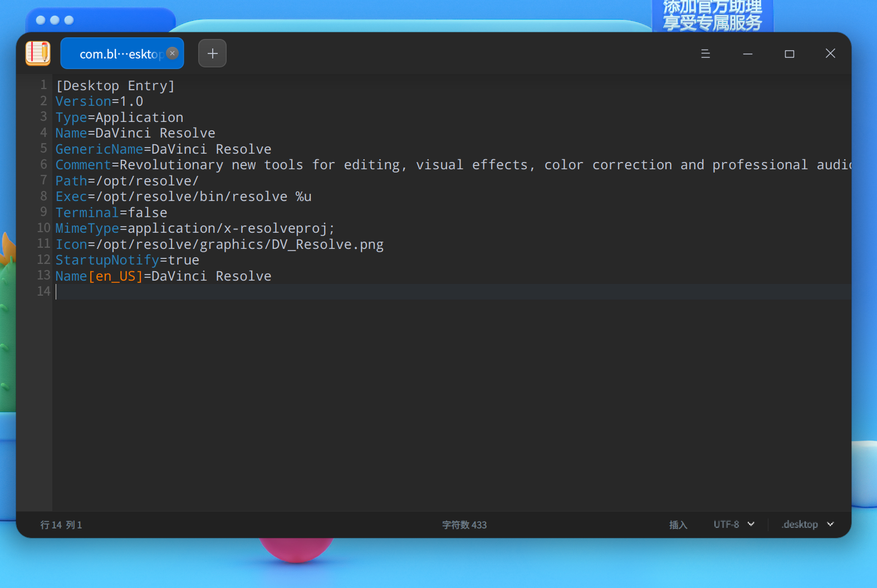
Task: Close the com.bl···esktop tab
Action: (173, 53)
